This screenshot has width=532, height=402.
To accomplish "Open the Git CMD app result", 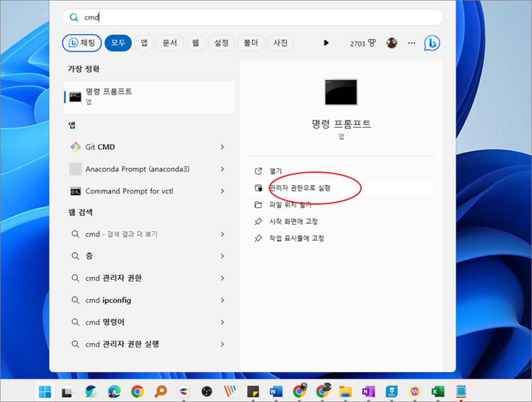I will tap(140, 147).
